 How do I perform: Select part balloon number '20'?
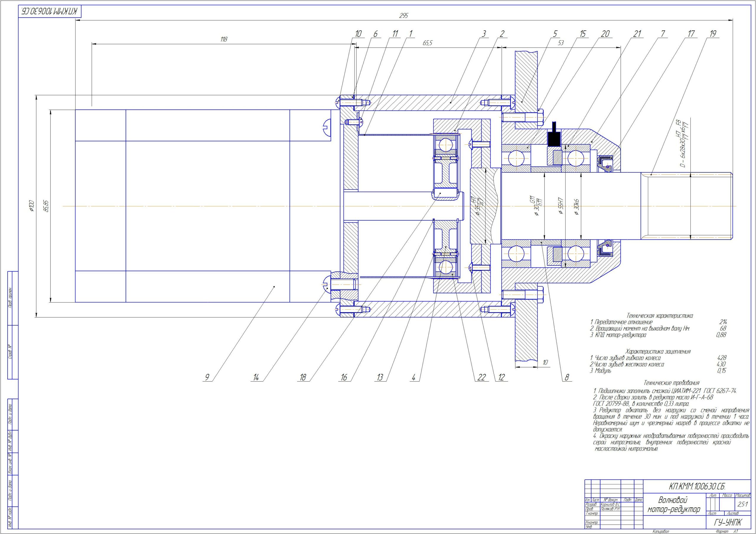[605, 34]
